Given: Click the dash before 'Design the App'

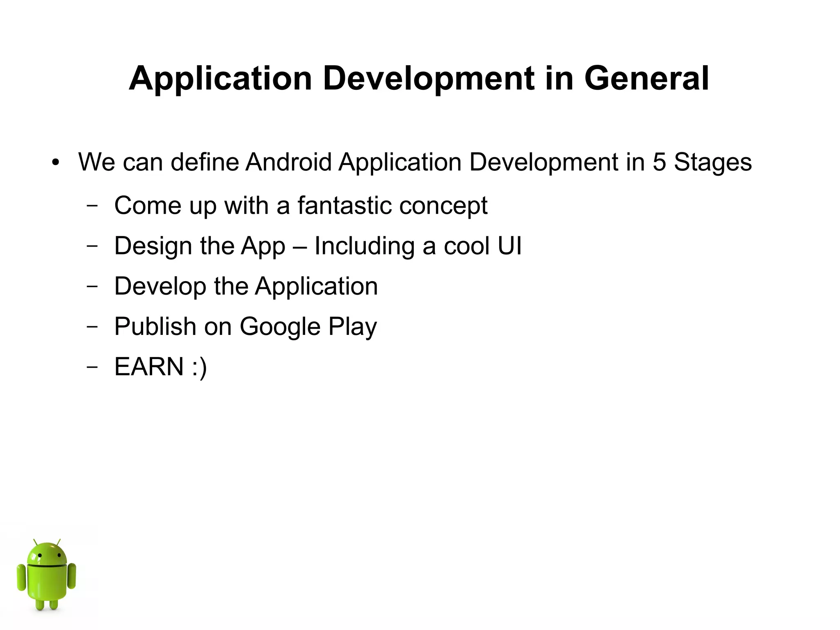Looking at the screenshot, I should [x=92, y=246].
